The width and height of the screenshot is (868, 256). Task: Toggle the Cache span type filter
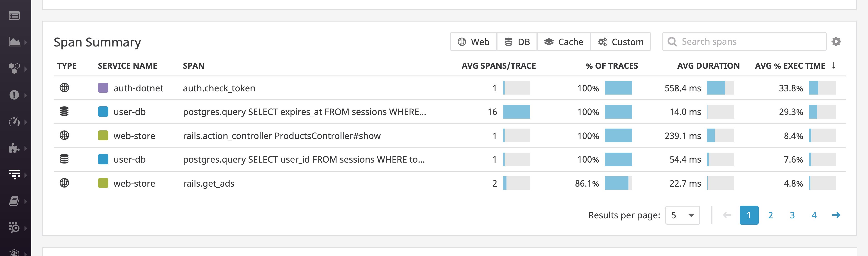[x=564, y=42]
